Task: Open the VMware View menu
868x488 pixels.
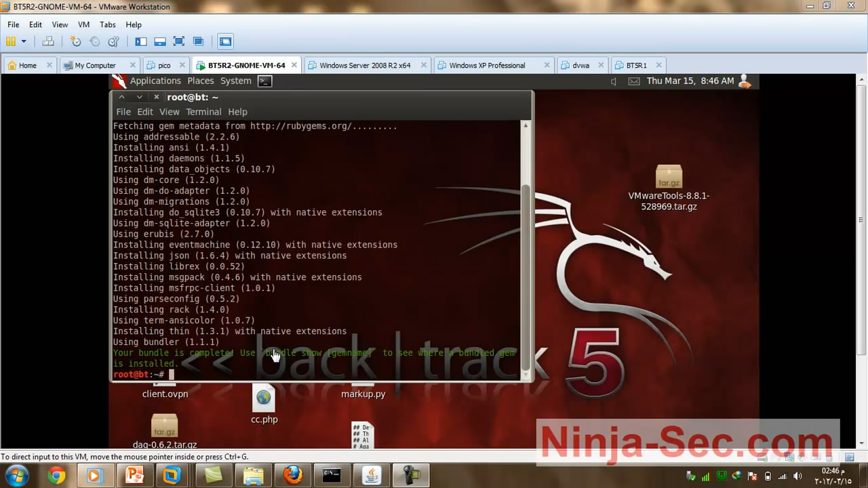Action: tap(60, 24)
